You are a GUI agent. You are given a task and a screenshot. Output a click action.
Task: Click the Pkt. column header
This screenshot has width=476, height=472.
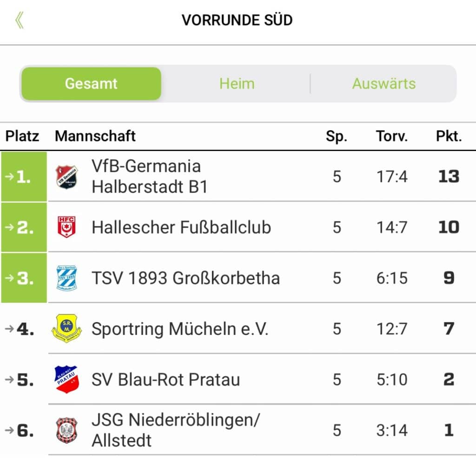(x=449, y=136)
